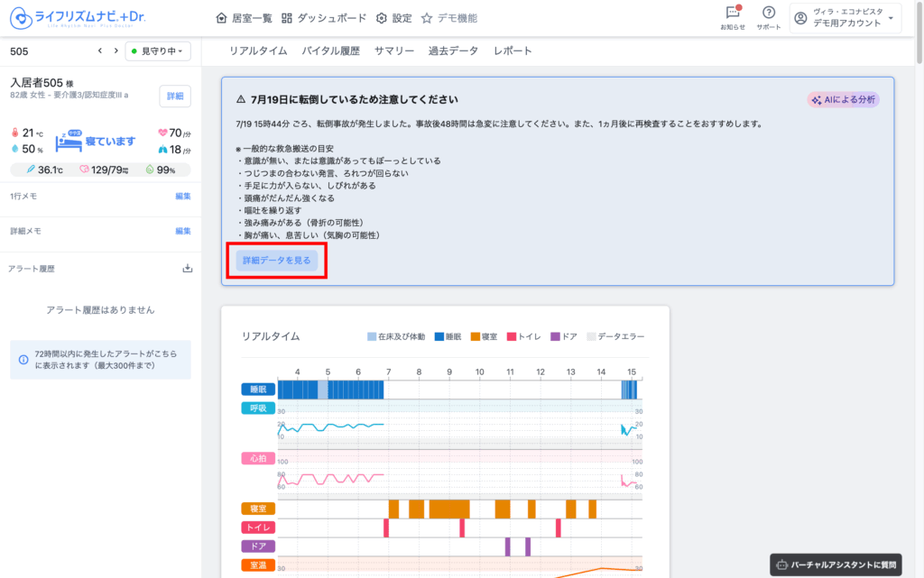
Task: Click the bed icon beside 寝ています
Action: coord(69,142)
